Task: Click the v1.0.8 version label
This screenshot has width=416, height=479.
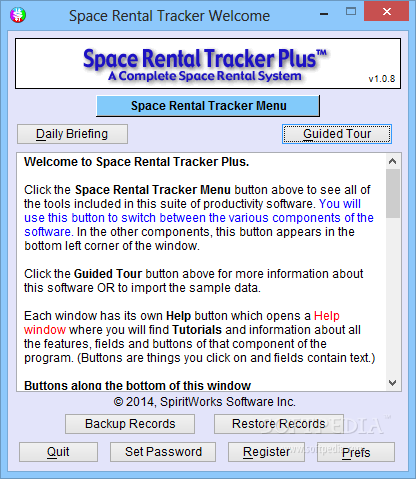Action: (x=382, y=79)
